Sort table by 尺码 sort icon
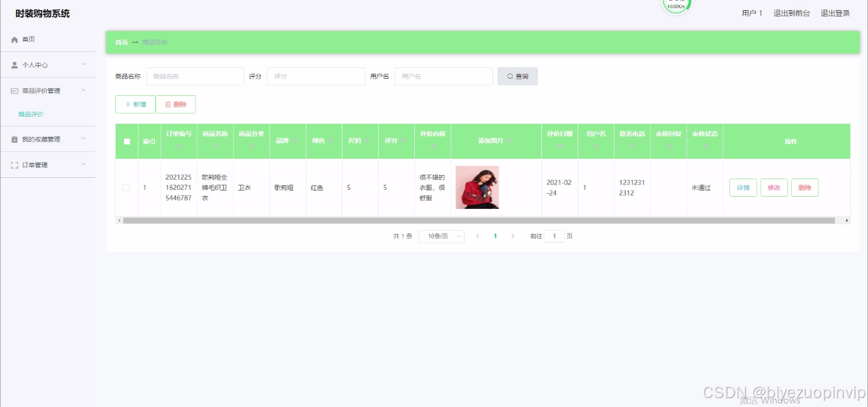The image size is (868, 407). 367,141
